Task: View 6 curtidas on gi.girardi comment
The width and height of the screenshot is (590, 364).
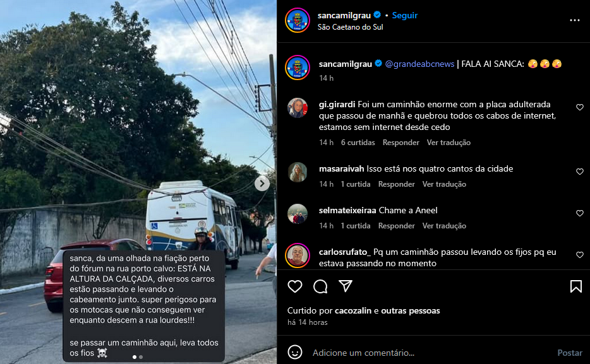Action: pos(358,143)
